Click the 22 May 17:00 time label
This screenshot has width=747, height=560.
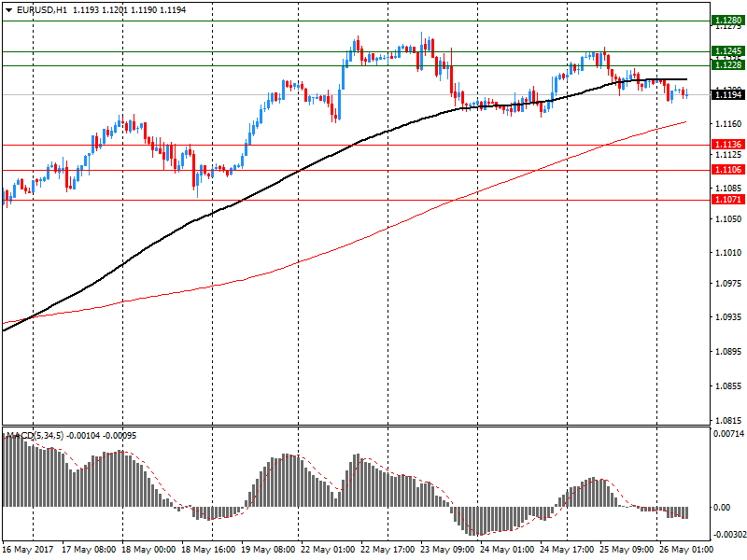[x=388, y=550]
